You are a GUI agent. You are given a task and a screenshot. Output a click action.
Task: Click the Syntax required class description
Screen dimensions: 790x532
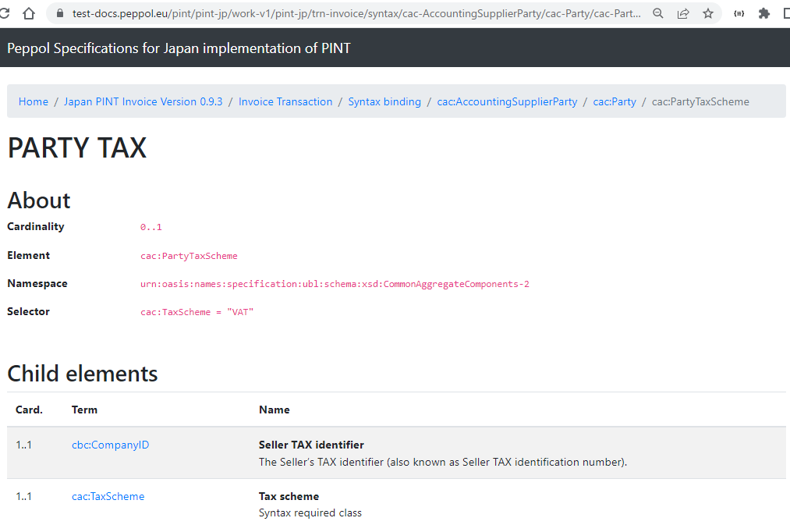pos(310,512)
